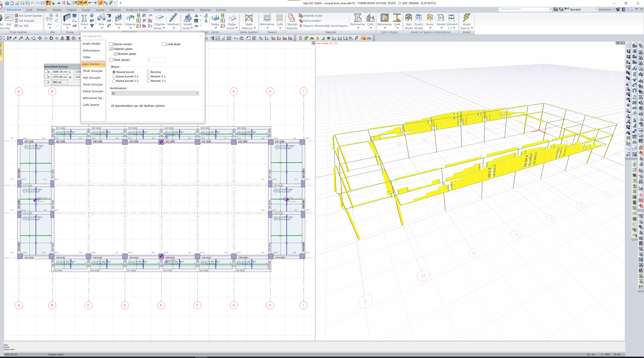The image size is (644, 358).
Task: Open Kat Kuvvetleri report
Action: coord(310,21)
